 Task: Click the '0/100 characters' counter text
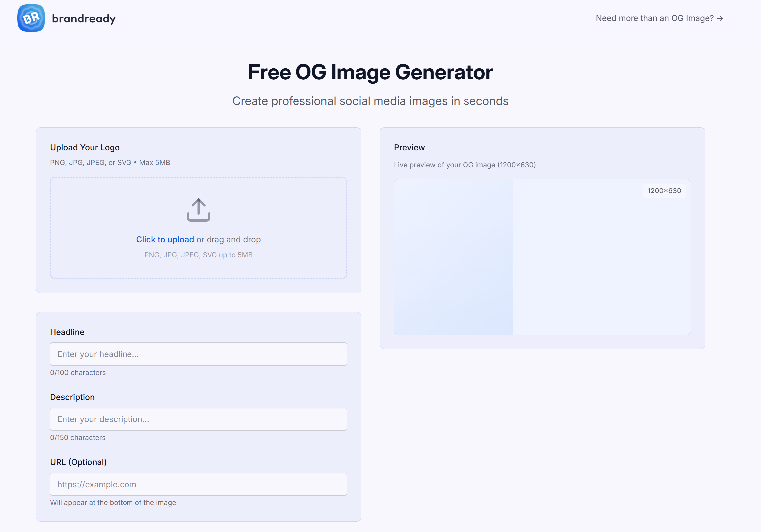pos(78,373)
